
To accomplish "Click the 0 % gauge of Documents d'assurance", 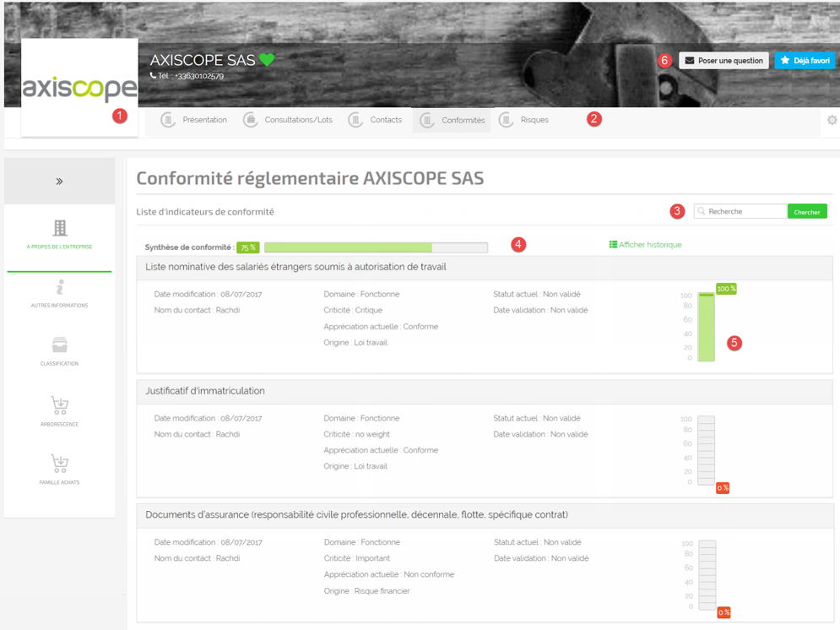I will coord(707,575).
